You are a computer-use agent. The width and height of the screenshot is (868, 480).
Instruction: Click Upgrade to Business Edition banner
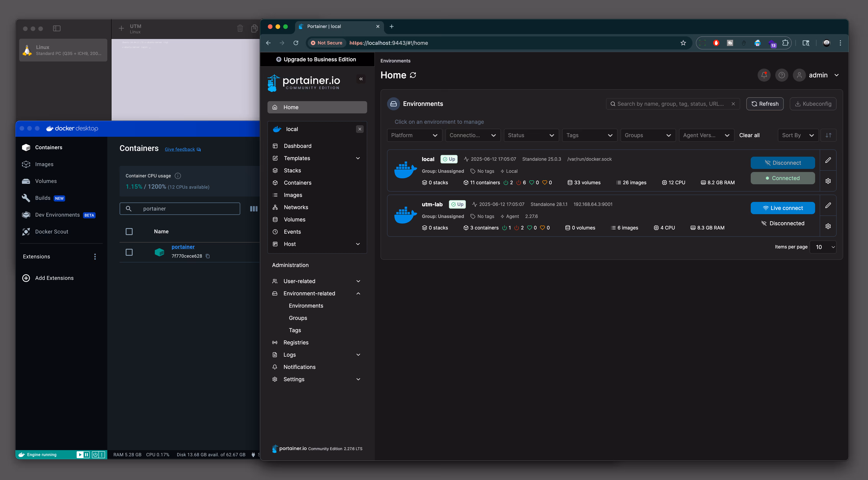[x=317, y=60]
